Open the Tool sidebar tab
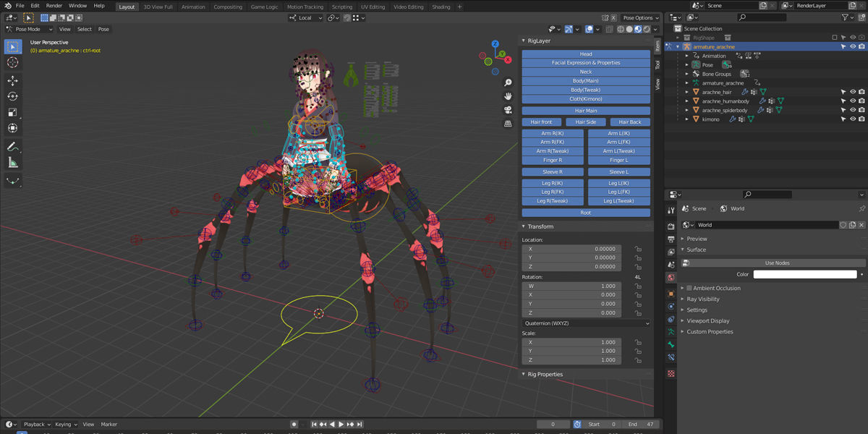Image resolution: width=868 pixels, height=434 pixels. pyautogui.click(x=657, y=64)
